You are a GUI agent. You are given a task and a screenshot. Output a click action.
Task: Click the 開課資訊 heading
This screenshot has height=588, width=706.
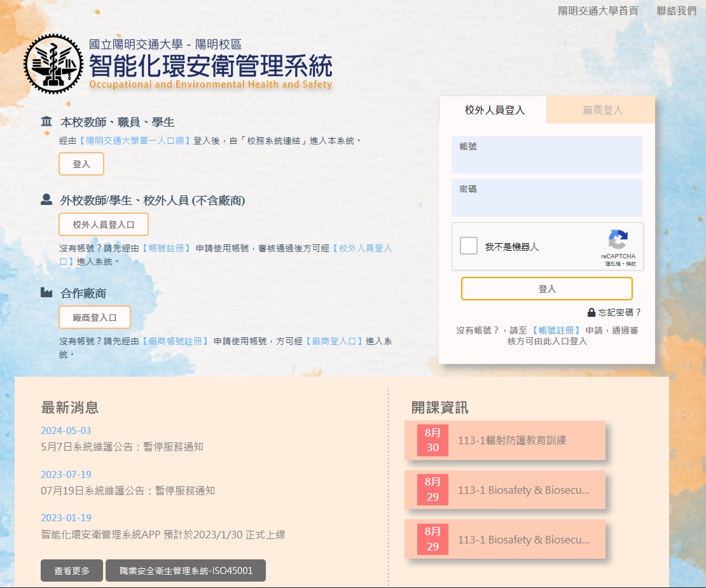pyautogui.click(x=440, y=407)
